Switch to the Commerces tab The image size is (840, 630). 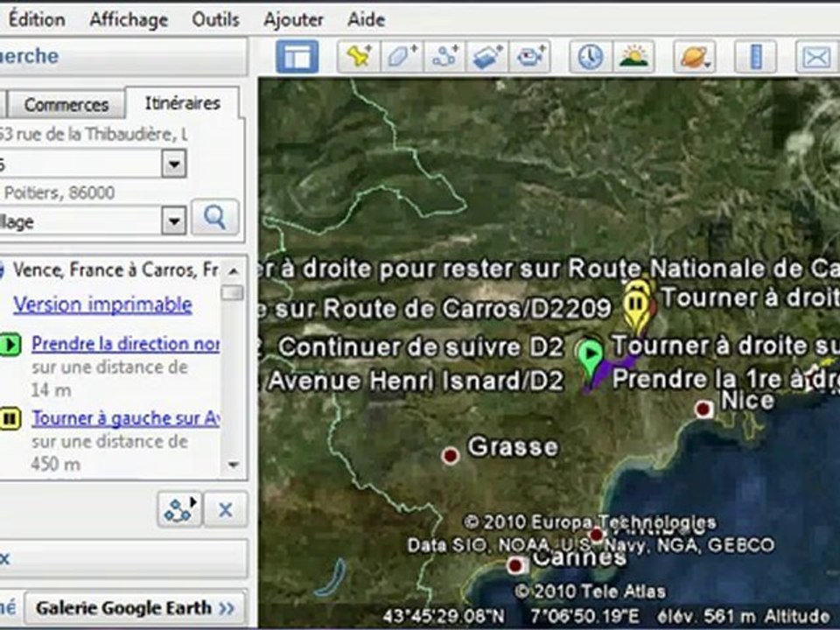[66, 104]
